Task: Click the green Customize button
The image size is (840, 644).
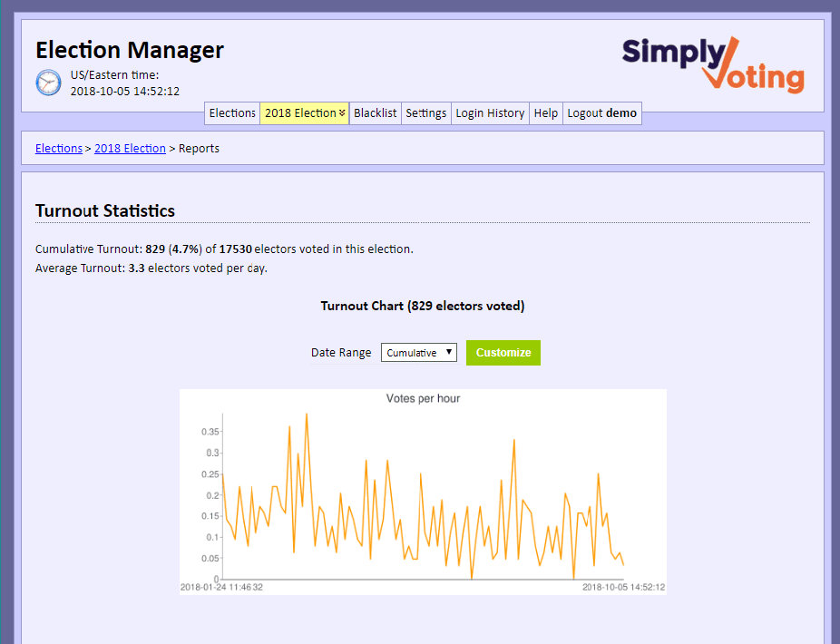Action: click(503, 353)
